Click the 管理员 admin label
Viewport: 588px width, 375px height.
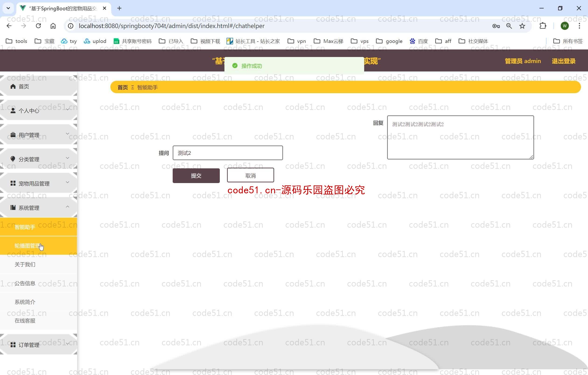pos(523,61)
